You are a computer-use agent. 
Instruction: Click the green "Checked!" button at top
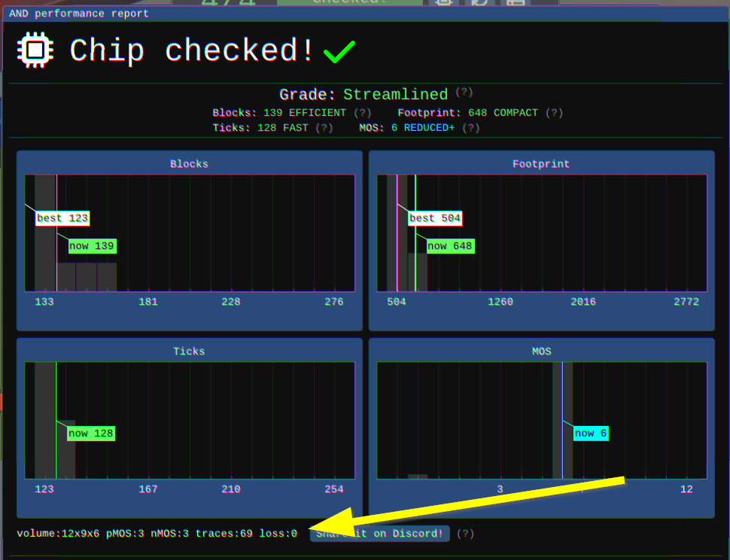coord(350,4)
